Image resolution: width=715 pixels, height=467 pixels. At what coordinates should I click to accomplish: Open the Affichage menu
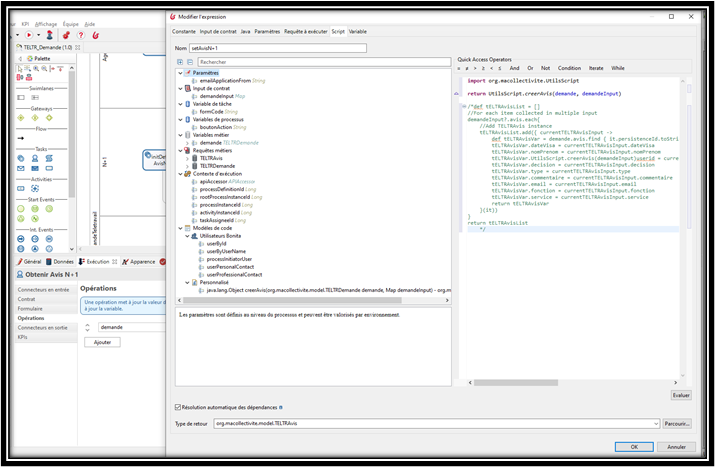(x=46, y=24)
